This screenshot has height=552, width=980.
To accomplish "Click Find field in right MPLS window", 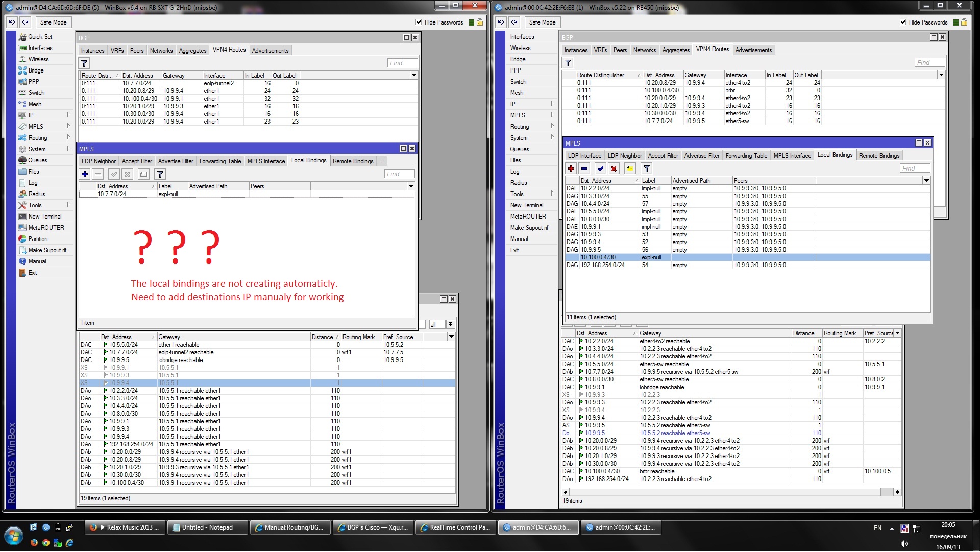I will (915, 169).
